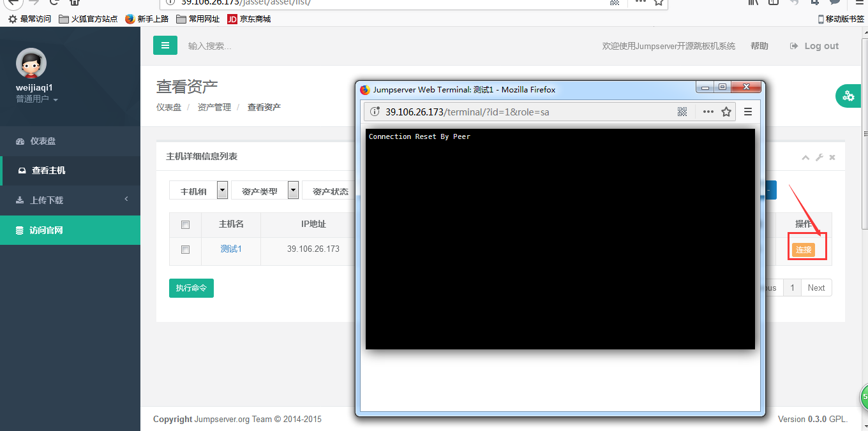Expand the 上传下载 sidebar menu

pyautogui.click(x=70, y=200)
